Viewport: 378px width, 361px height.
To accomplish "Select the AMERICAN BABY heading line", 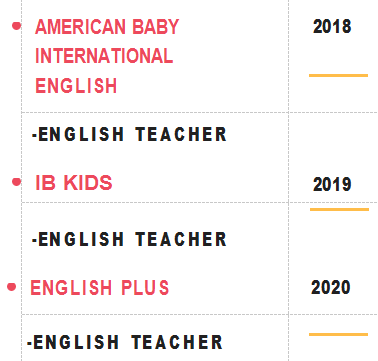I will (x=107, y=27).
